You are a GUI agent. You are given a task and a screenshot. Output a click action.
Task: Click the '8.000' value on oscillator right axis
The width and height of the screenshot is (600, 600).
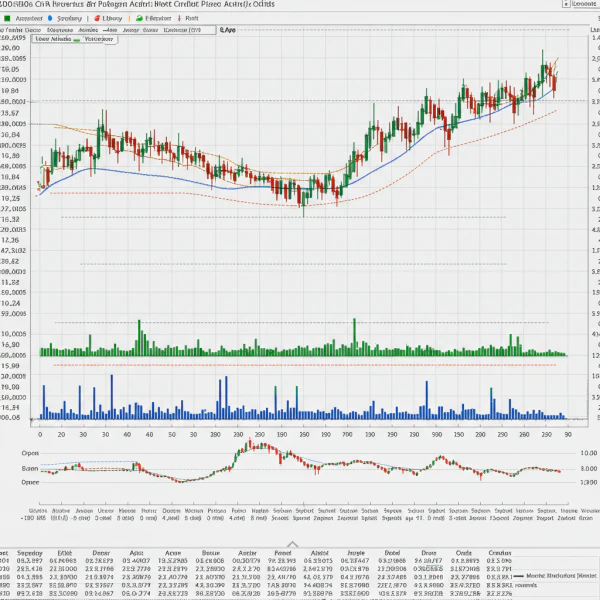click(x=589, y=468)
